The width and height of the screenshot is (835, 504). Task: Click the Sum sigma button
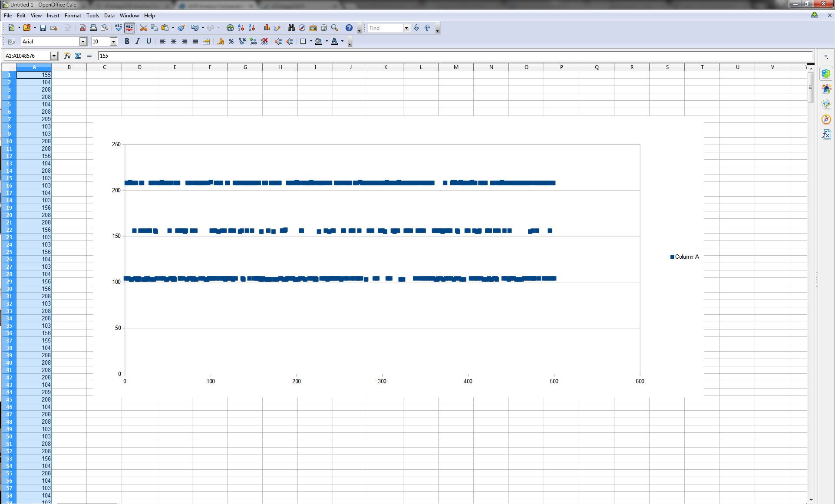[x=78, y=56]
